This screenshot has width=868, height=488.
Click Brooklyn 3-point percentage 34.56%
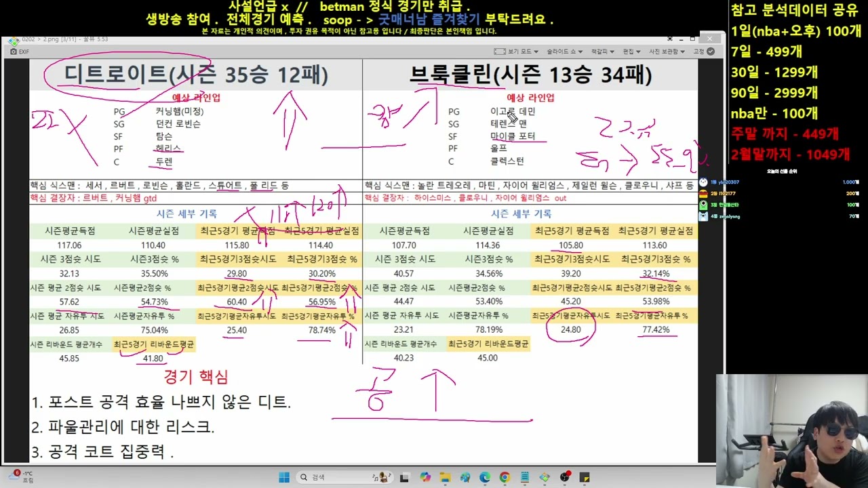click(488, 274)
